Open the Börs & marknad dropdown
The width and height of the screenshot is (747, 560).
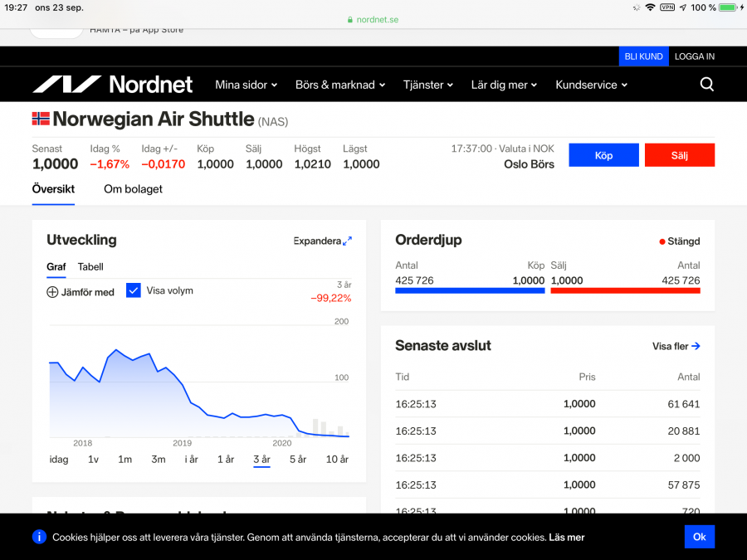click(x=340, y=85)
